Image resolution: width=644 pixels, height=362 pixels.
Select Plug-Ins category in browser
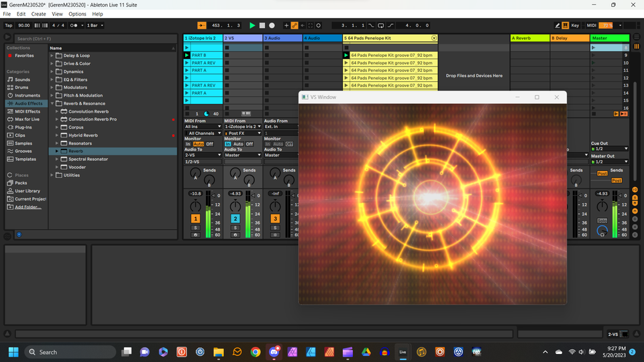[23, 127]
